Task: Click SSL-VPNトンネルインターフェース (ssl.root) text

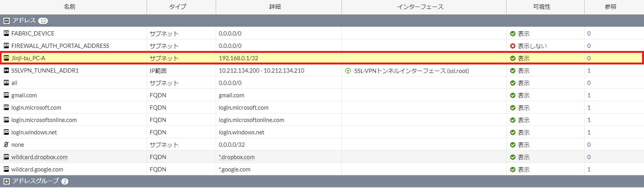Action: click(412, 71)
